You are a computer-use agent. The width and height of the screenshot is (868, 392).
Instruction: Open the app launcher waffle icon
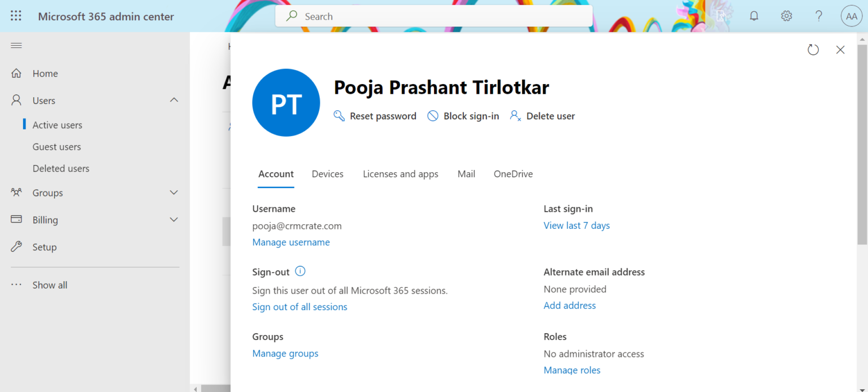(x=16, y=16)
